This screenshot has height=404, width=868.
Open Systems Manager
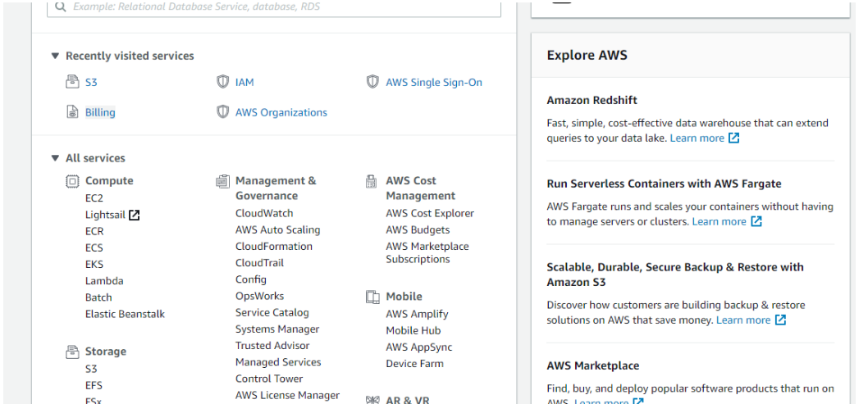tap(277, 329)
